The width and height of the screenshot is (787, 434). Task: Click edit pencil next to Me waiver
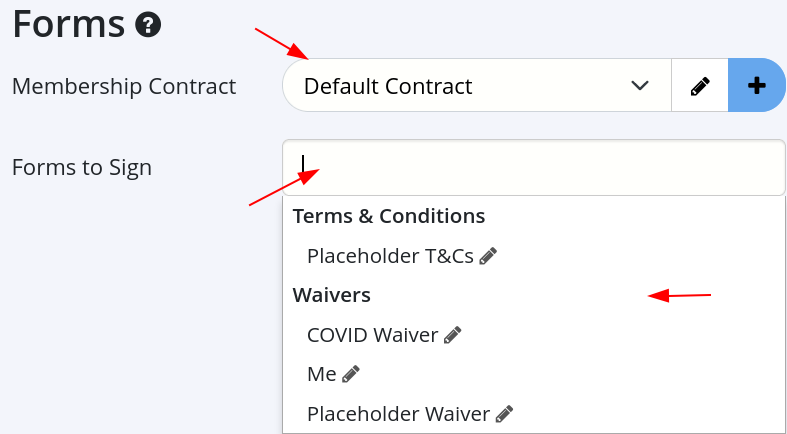[x=350, y=374]
